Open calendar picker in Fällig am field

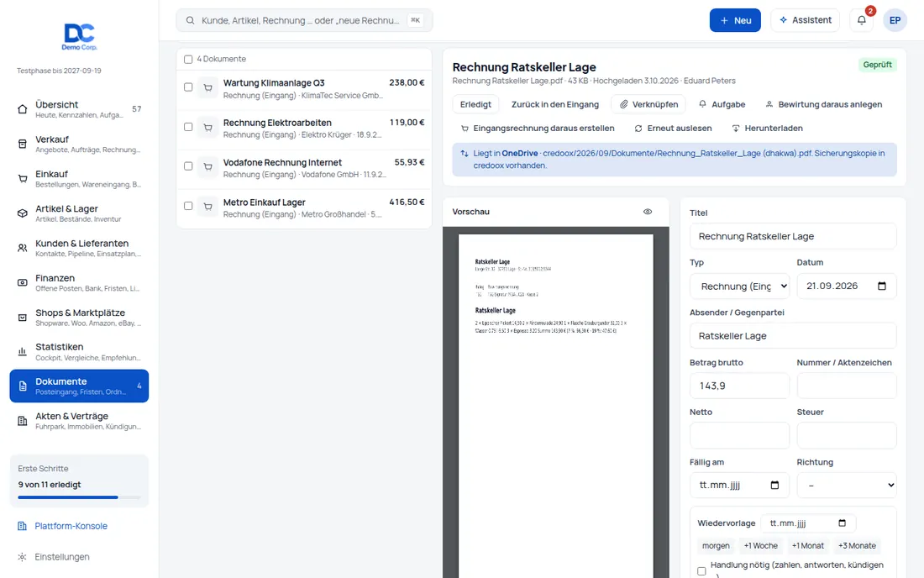(x=774, y=485)
